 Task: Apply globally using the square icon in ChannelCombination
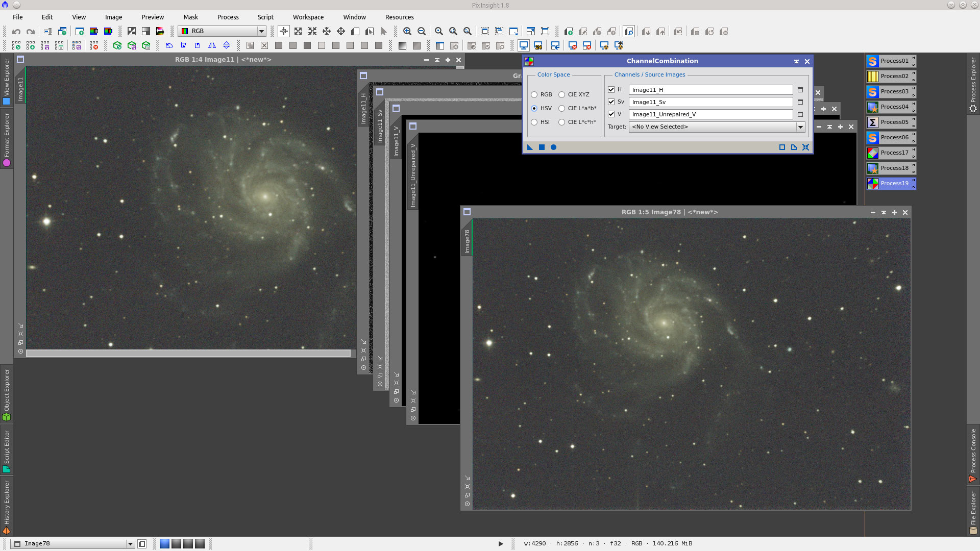coord(542,147)
